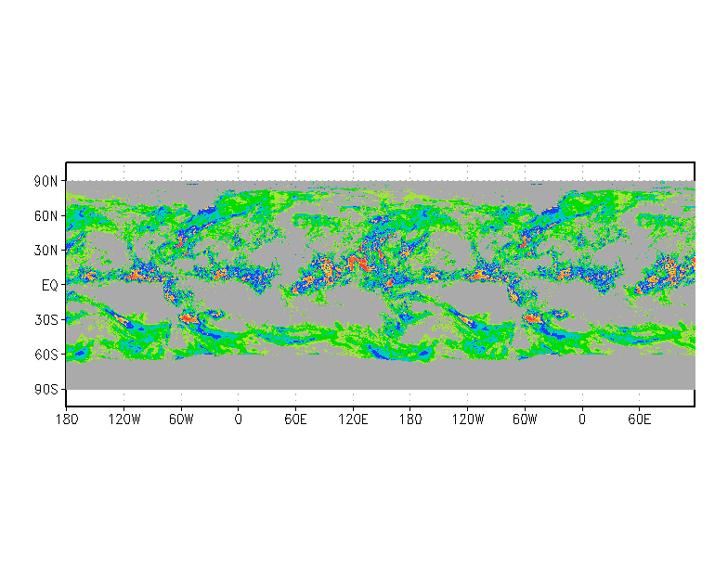The width and height of the screenshot is (728, 568).
Task: Click the EQ equator label
Action: [x=50, y=286]
